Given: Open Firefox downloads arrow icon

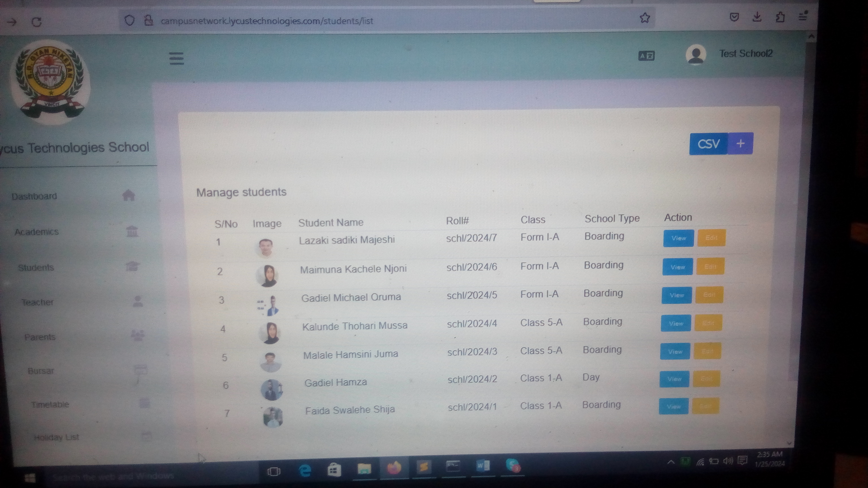Looking at the screenshot, I should [757, 17].
